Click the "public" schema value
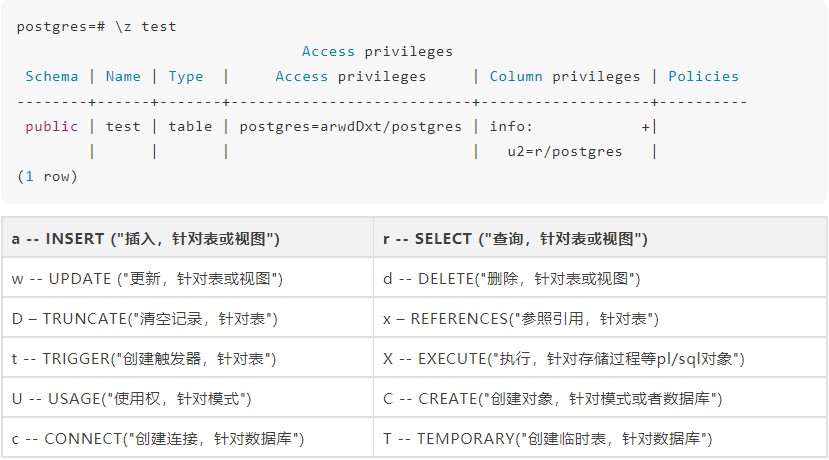Viewport: 829px width, 460px height. [52, 126]
